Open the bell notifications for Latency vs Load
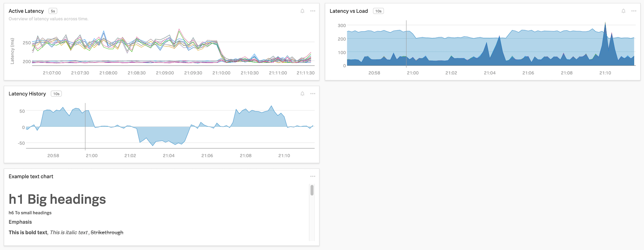This screenshot has width=644, height=250. (x=623, y=11)
